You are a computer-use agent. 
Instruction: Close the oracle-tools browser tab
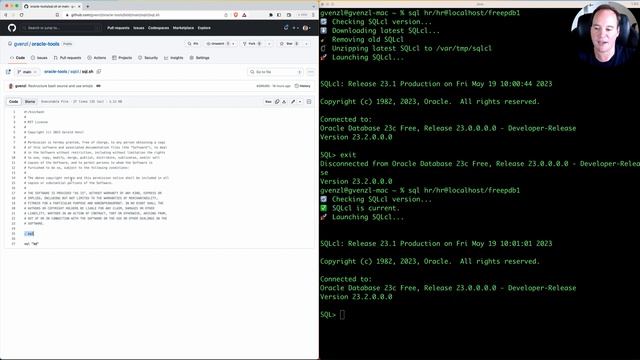tap(79, 6)
